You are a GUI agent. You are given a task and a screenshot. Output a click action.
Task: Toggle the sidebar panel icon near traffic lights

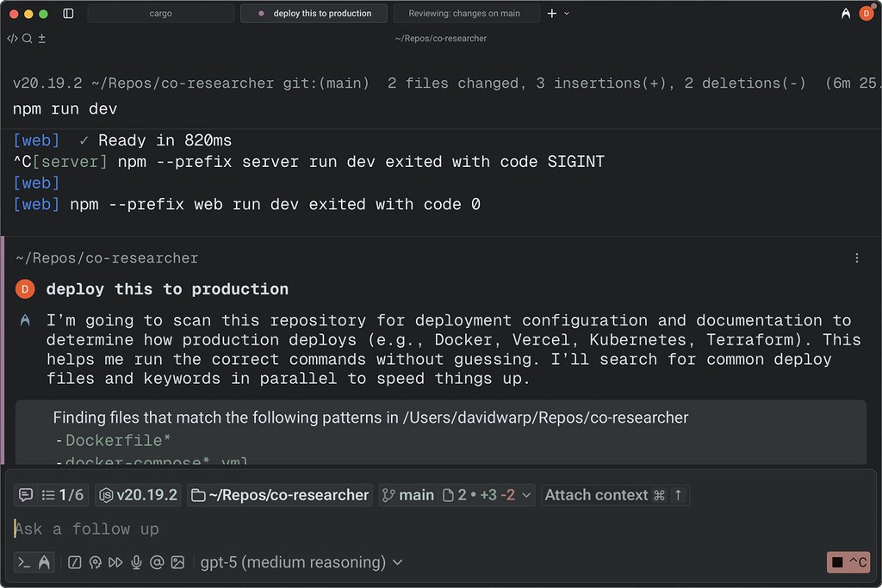click(68, 12)
